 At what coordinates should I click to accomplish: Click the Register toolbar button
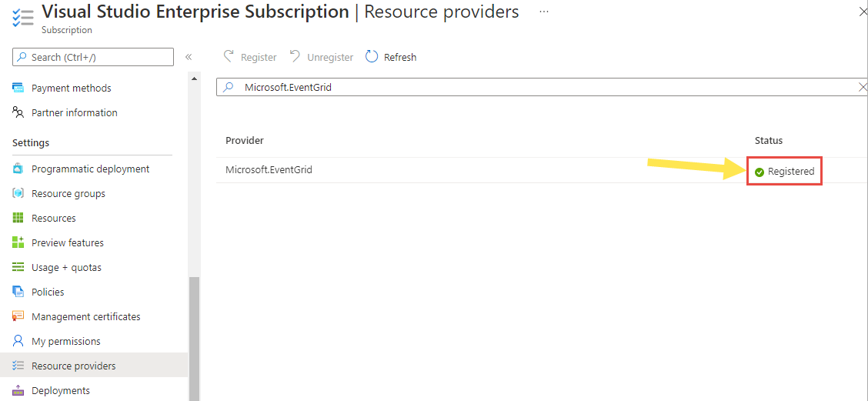coord(250,57)
